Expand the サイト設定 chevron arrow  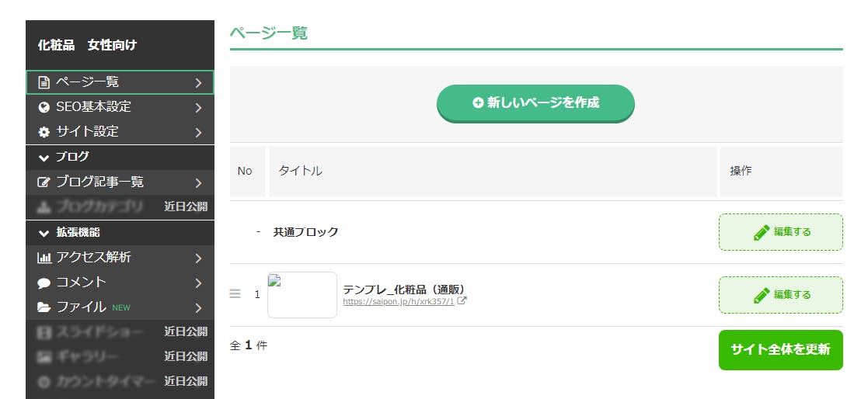coord(199,132)
